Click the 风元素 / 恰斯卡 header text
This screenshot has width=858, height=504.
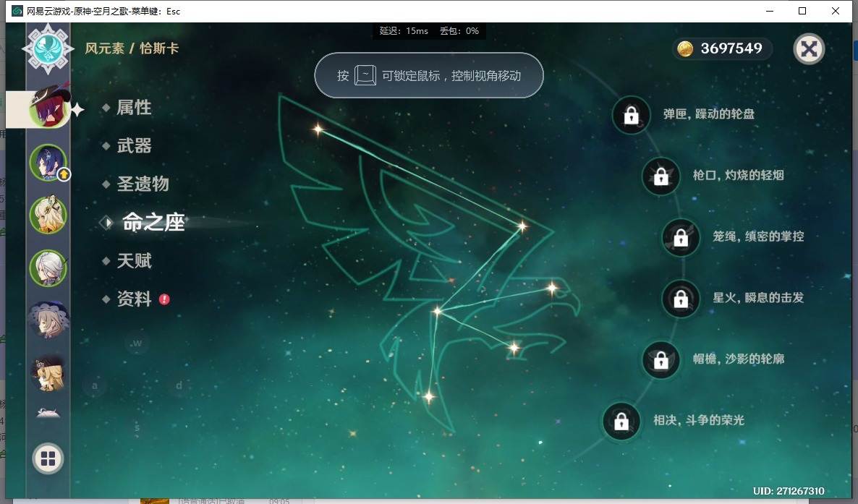tap(132, 48)
